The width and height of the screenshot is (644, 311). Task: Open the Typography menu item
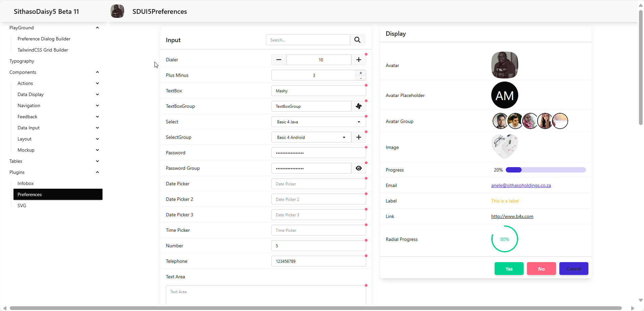tap(22, 61)
